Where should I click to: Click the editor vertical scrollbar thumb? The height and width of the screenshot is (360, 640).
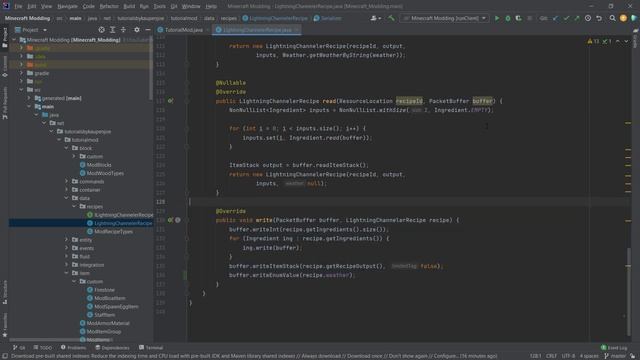[629, 291]
